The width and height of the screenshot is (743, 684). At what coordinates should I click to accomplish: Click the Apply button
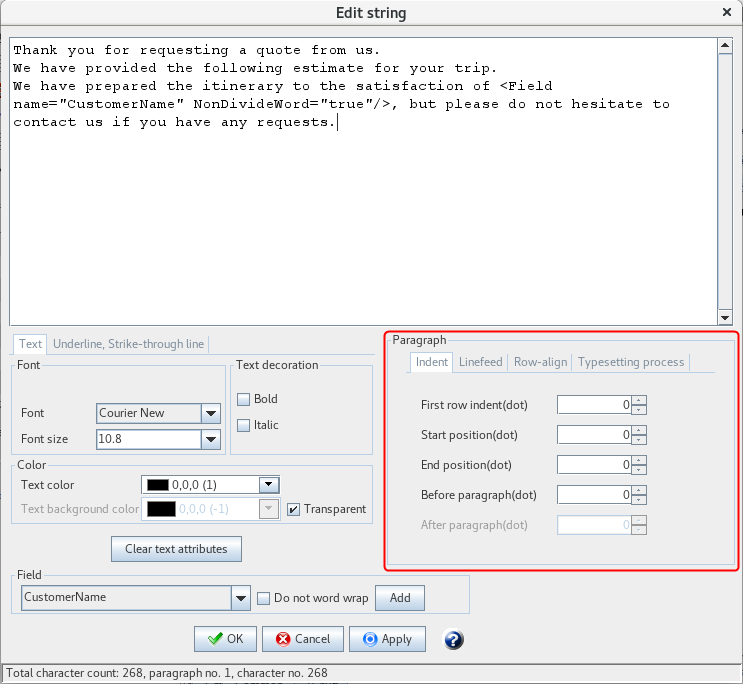tap(387, 639)
